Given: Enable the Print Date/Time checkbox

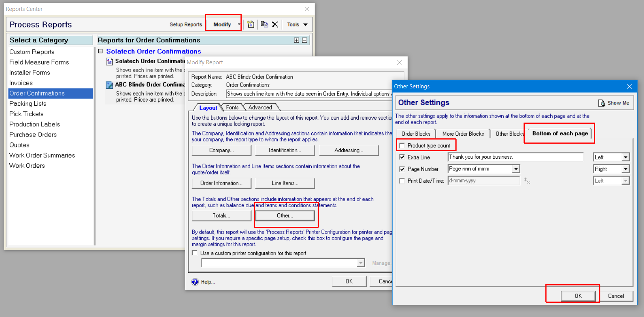Looking at the screenshot, I should [x=402, y=181].
